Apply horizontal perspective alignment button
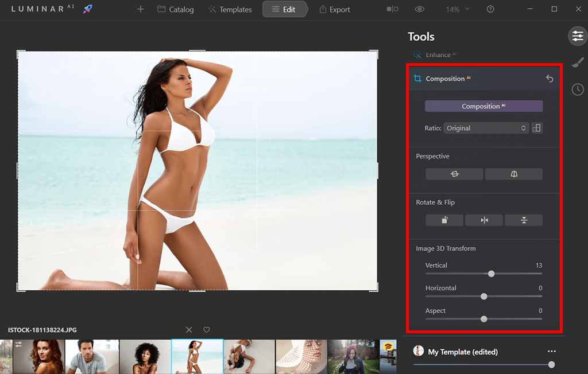Screen dimensions: 588x374 454,174
